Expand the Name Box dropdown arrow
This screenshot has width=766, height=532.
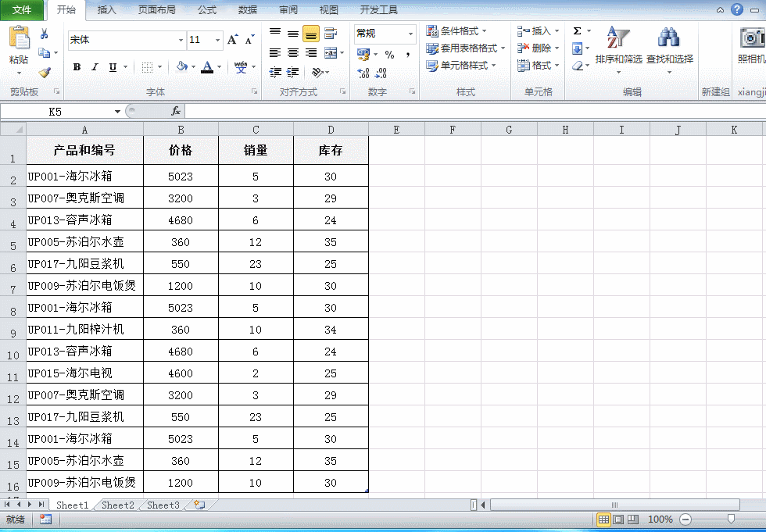117,112
